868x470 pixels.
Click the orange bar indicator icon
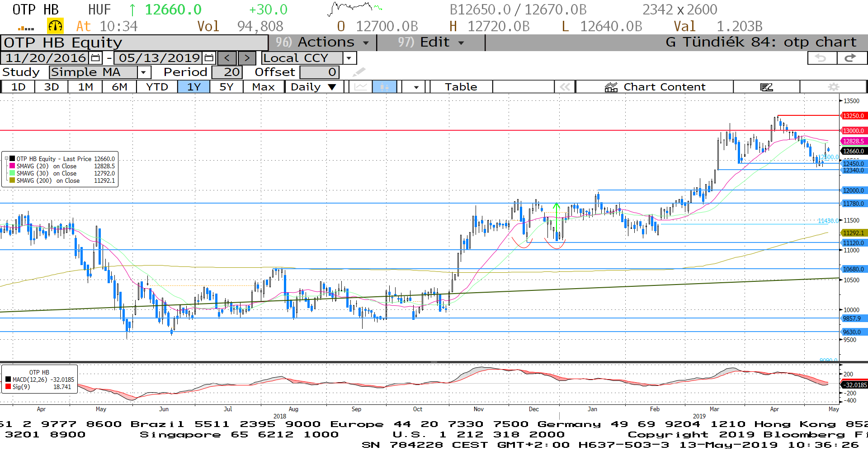26,28
